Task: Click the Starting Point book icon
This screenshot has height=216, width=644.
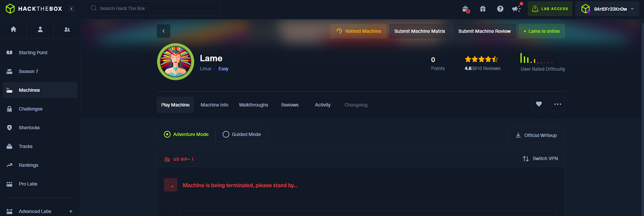Action: [9, 53]
